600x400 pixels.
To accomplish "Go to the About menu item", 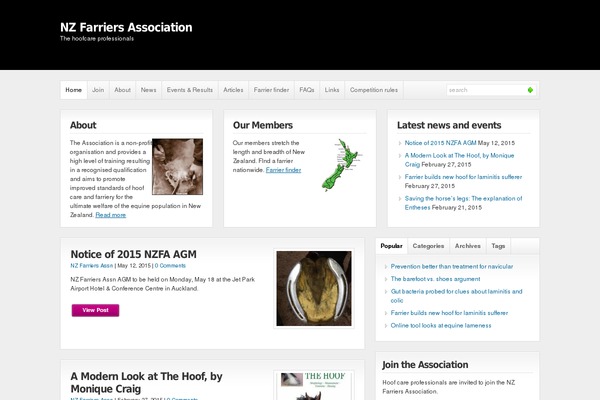I will [x=122, y=90].
